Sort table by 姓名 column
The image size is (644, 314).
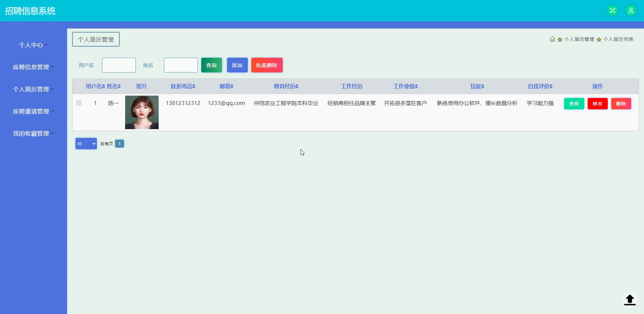tap(114, 86)
